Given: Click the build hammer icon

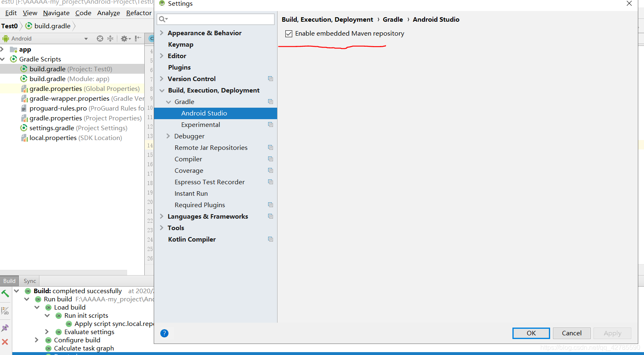Looking at the screenshot, I should (5, 294).
